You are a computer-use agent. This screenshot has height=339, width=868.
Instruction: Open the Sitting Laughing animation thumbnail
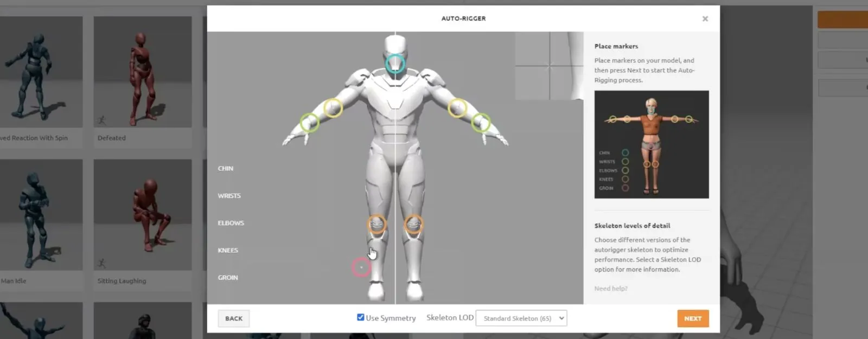[x=143, y=215]
